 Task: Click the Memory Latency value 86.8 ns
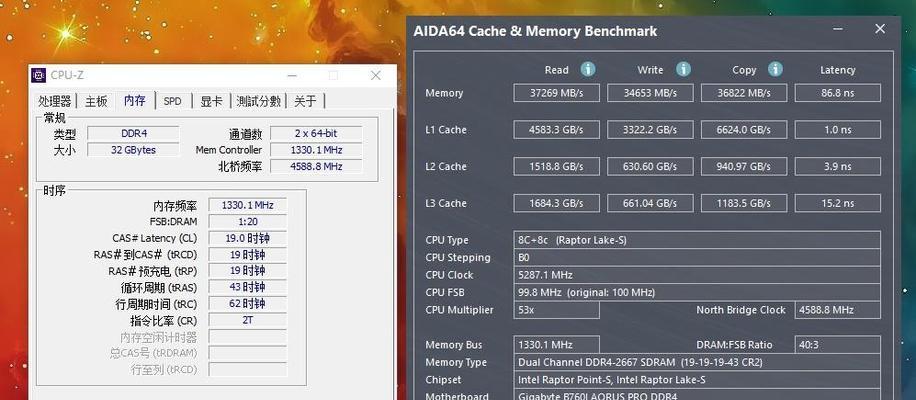point(838,93)
